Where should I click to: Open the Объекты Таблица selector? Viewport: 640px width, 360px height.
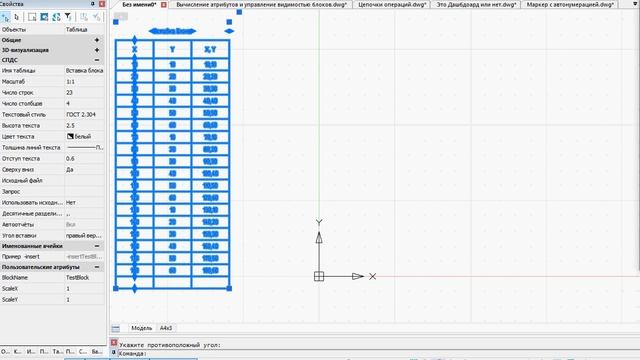(84, 30)
